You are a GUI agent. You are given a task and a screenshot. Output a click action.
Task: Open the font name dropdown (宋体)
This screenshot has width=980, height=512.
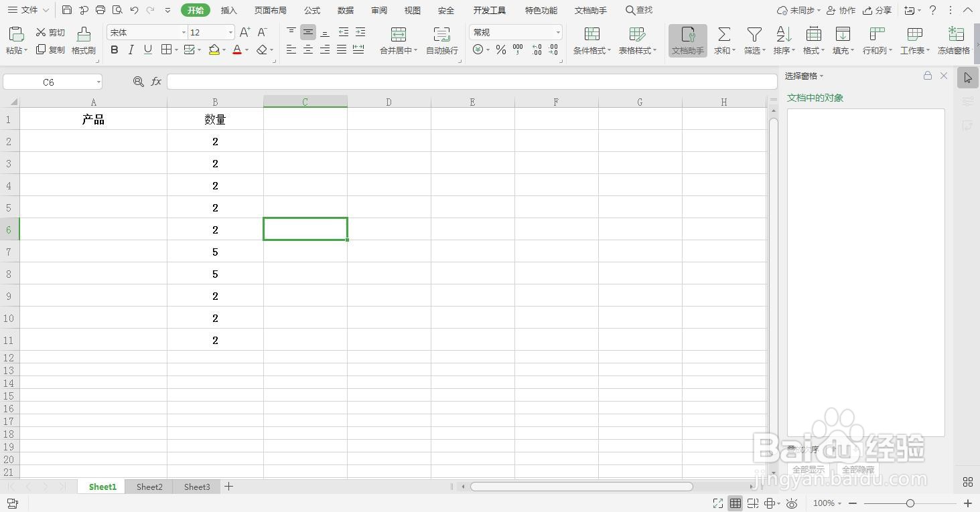point(184,32)
